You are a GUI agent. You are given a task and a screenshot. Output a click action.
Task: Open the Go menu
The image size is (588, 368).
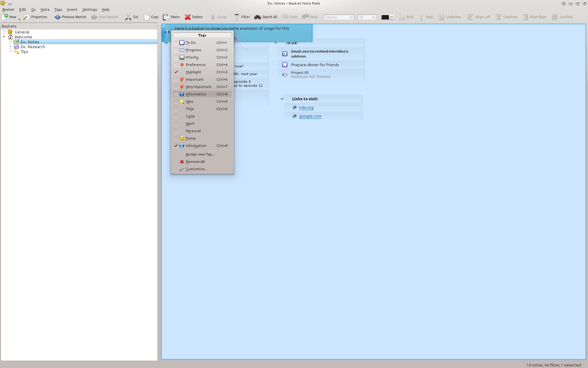pos(33,10)
